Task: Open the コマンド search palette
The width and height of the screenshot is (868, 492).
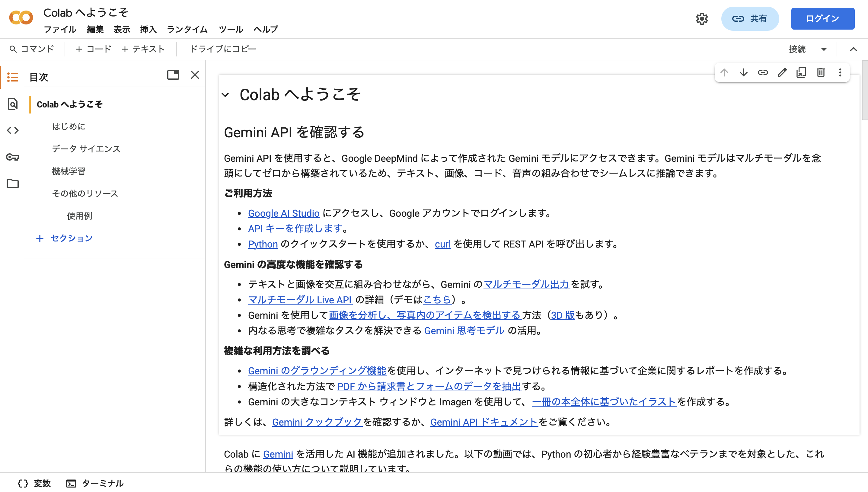Action: pos(32,49)
